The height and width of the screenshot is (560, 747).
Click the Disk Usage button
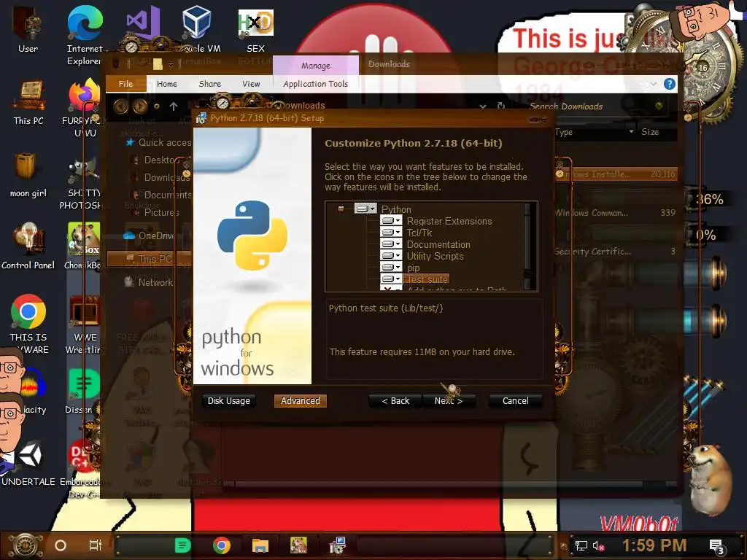(x=228, y=401)
